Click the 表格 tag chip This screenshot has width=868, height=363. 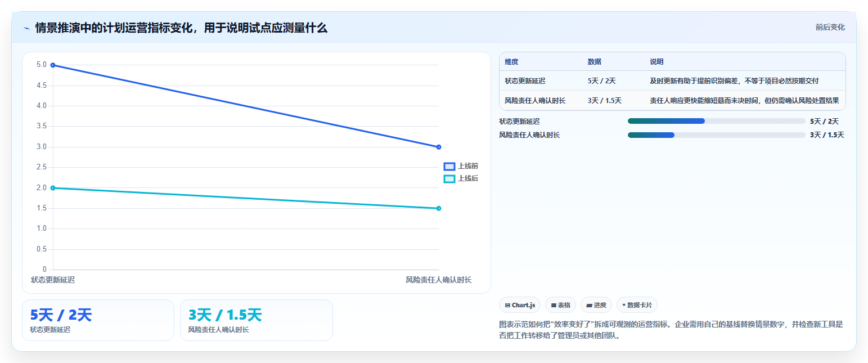pyautogui.click(x=560, y=305)
